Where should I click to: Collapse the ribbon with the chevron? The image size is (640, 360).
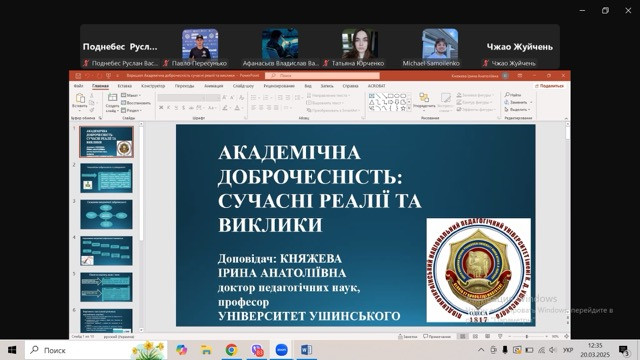[566, 118]
